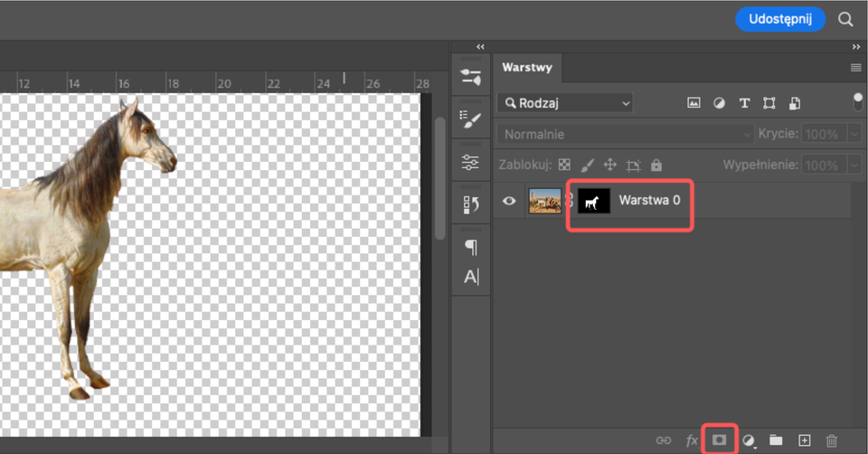This screenshot has height=454, width=868.
Task: Open the layer styles fx menu
Action: tap(692, 440)
